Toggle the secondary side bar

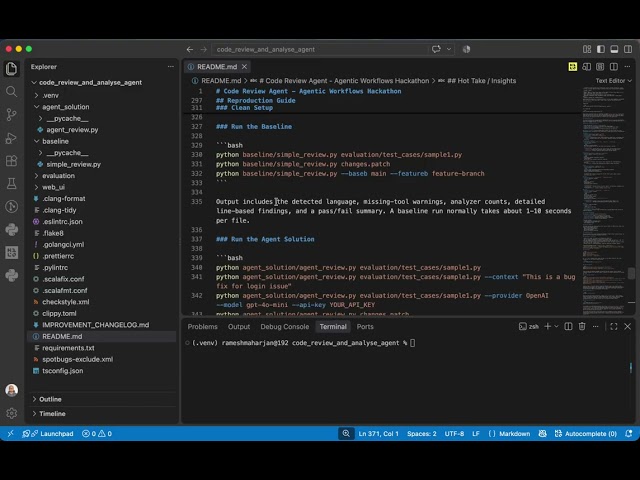coord(628,49)
